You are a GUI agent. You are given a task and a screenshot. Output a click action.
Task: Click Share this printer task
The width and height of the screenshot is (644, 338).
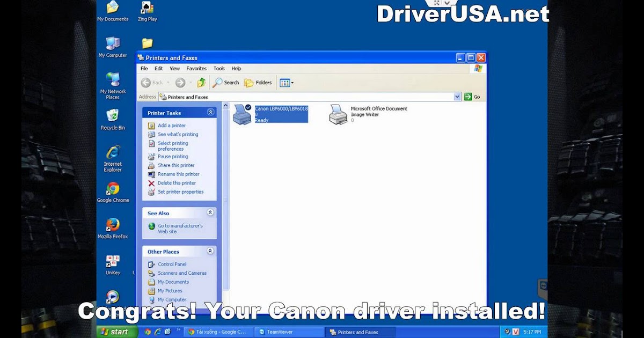(176, 165)
